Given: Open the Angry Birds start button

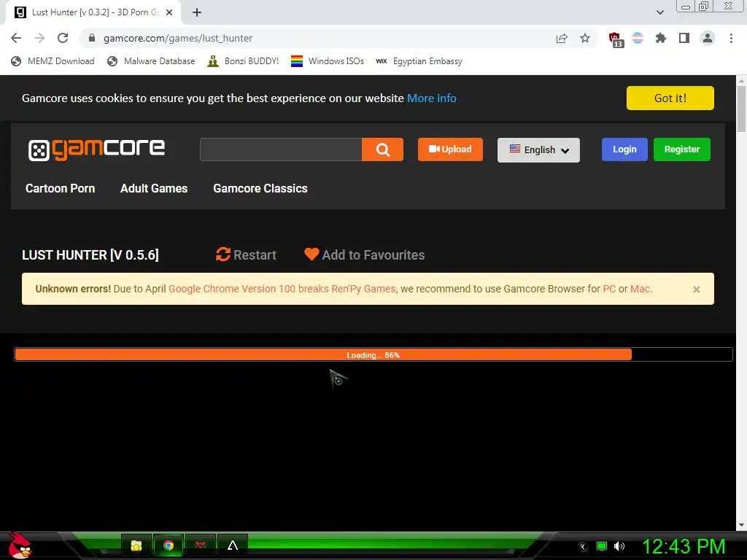Looking at the screenshot, I should click(x=20, y=545).
